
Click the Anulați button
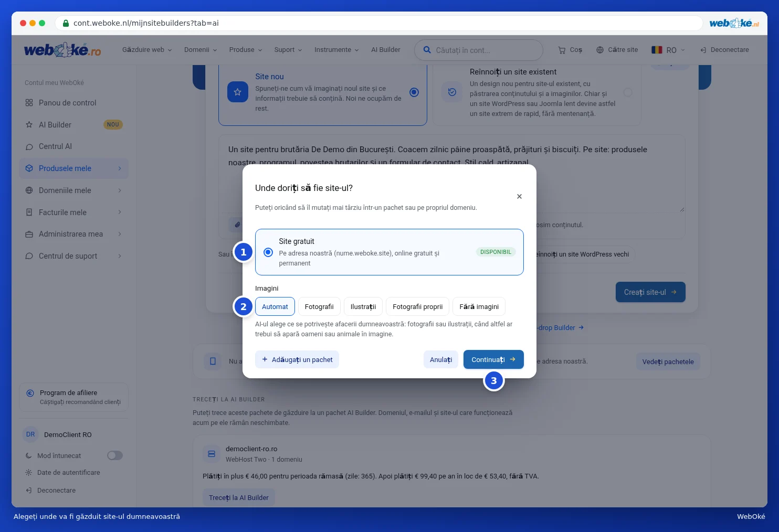click(441, 359)
